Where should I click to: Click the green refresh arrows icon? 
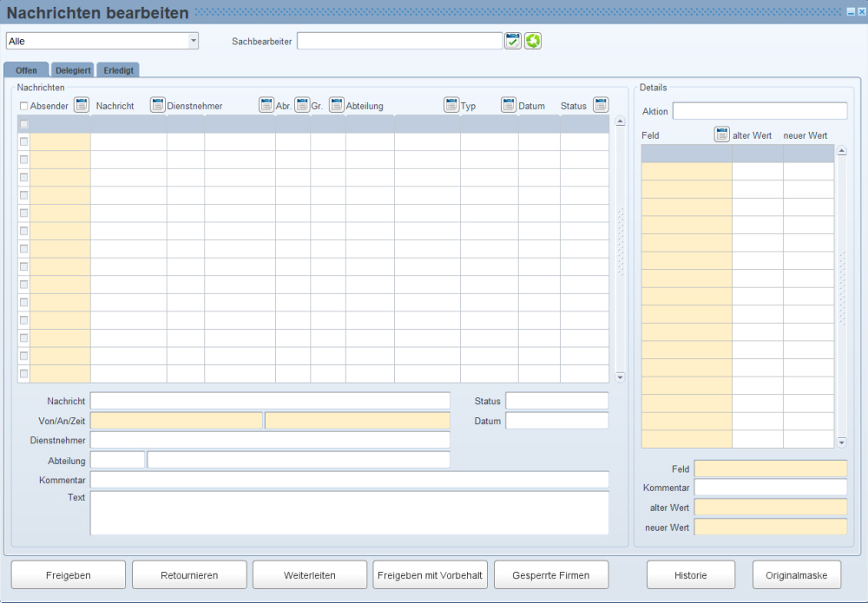click(x=533, y=41)
